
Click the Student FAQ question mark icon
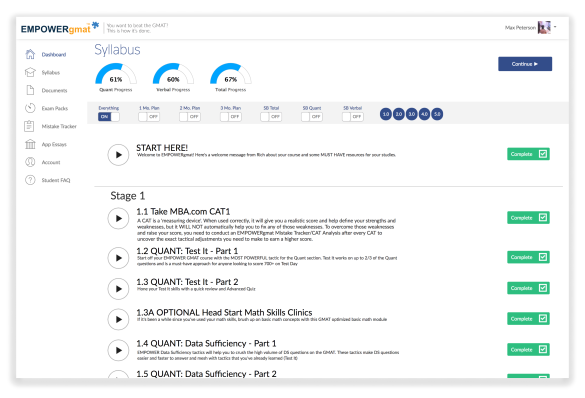point(30,180)
